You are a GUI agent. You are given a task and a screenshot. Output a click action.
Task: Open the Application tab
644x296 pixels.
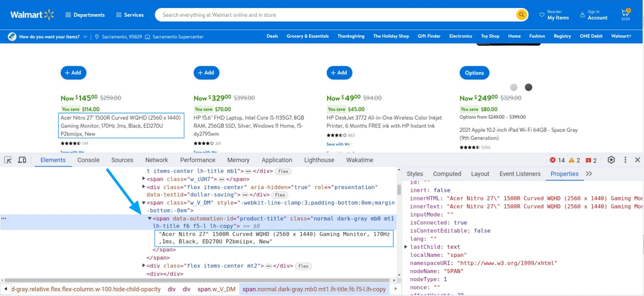coord(277,160)
